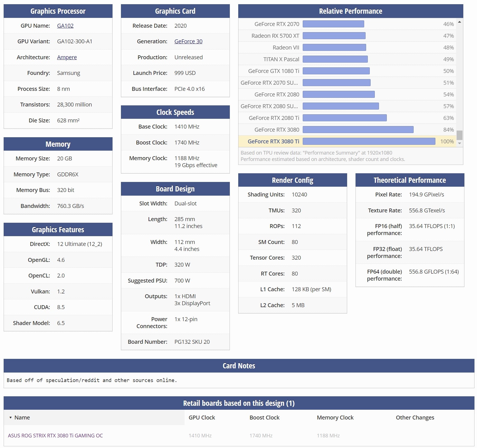This screenshot has width=477, height=448.
Task: Click the Relative Performance section header
Action: [x=350, y=11]
